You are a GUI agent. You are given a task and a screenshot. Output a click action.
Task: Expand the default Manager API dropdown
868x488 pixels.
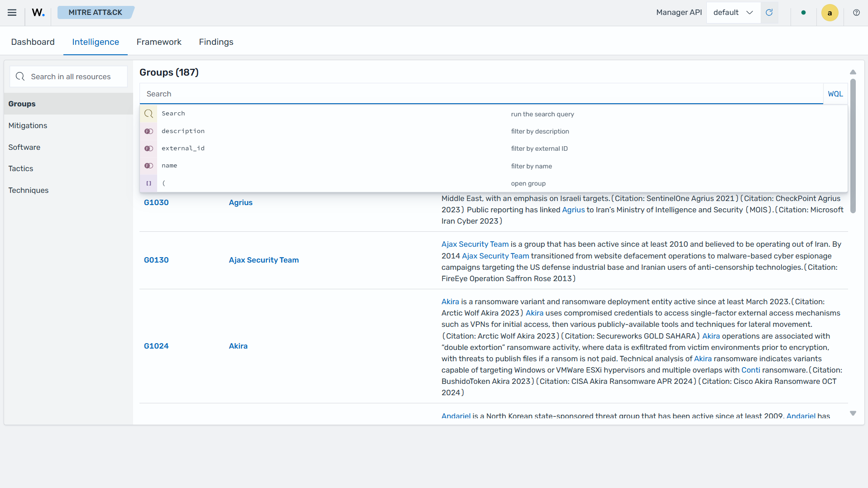tap(733, 13)
